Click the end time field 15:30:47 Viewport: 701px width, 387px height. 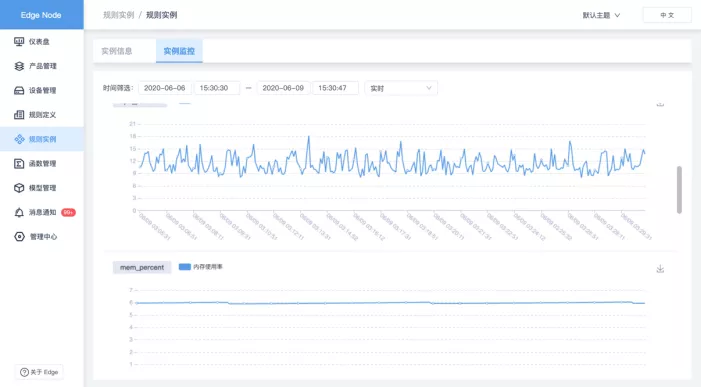[335, 88]
